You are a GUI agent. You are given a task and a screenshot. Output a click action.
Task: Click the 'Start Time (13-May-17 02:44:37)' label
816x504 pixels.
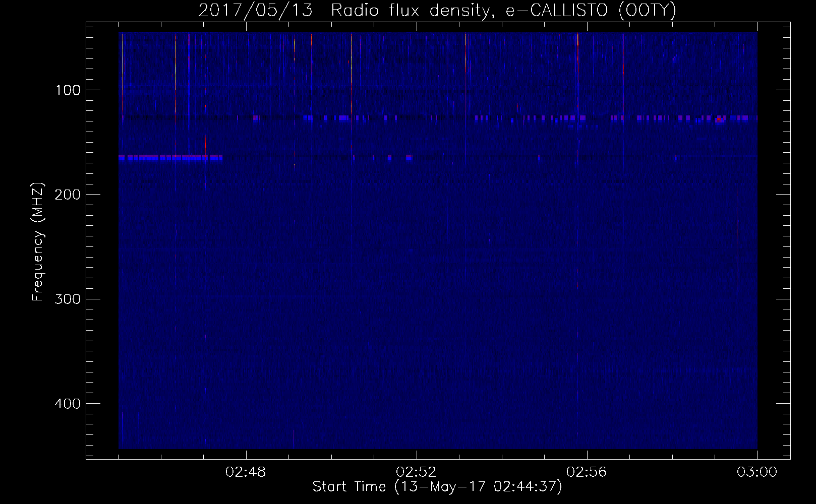pos(437,487)
